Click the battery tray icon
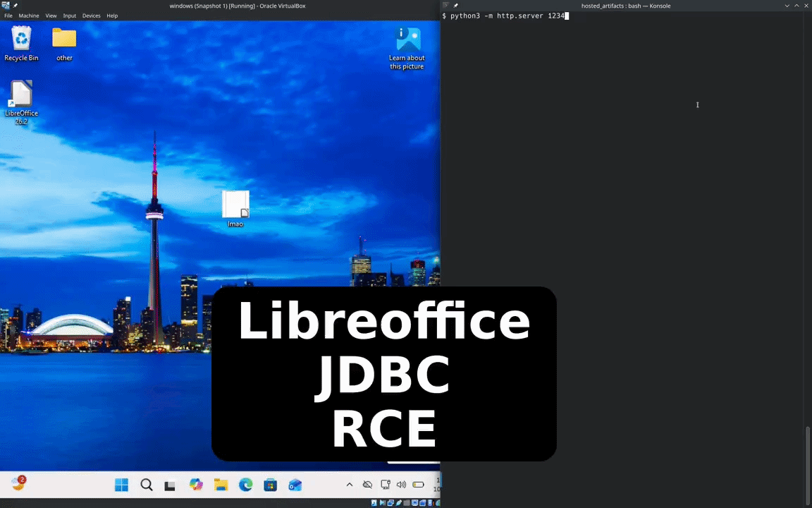The image size is (812, 508). coord(419,485)
